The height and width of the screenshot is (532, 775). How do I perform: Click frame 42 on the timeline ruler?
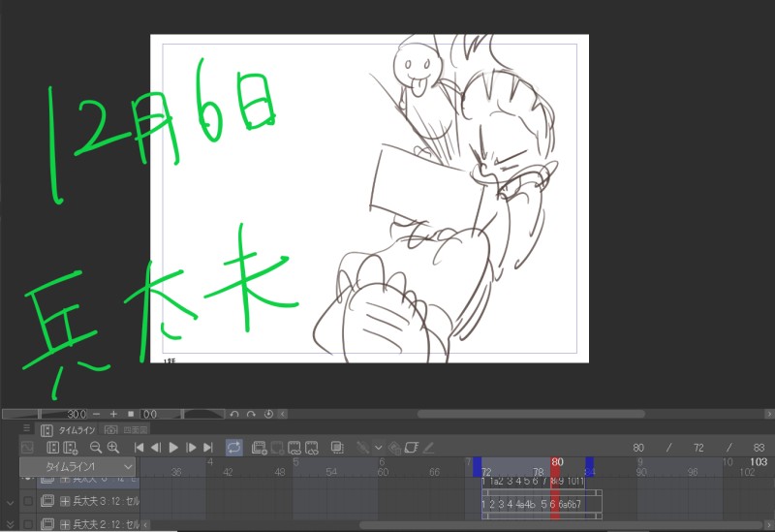tap(228, 472)
